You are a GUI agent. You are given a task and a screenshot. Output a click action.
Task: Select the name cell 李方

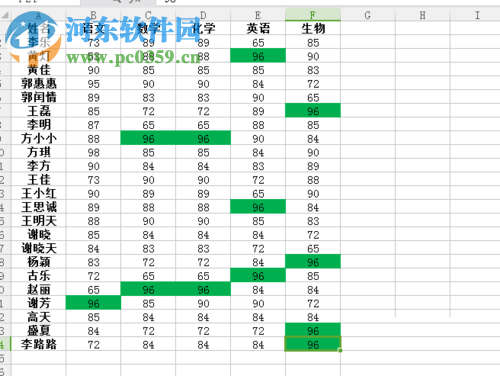click(39, 166)
